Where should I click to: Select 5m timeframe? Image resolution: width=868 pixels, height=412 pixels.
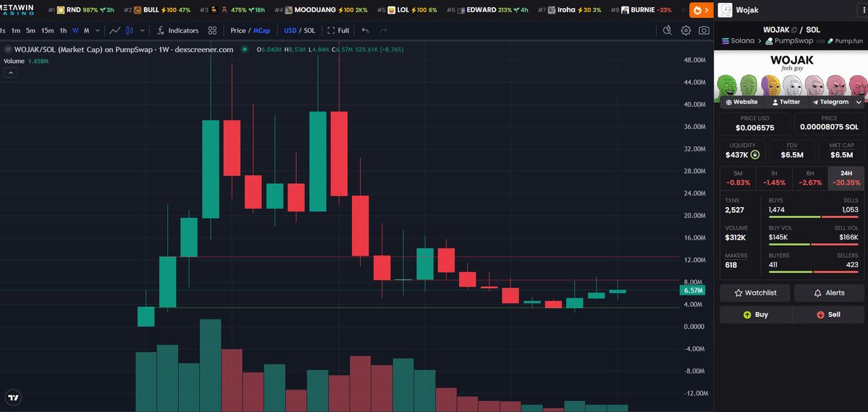tap(30, 30)
